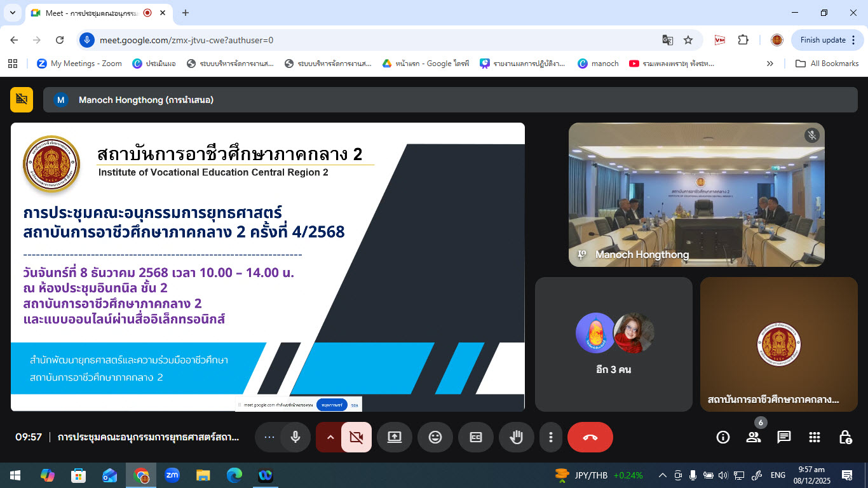Open the three-dot more options menu

[551, 437]
